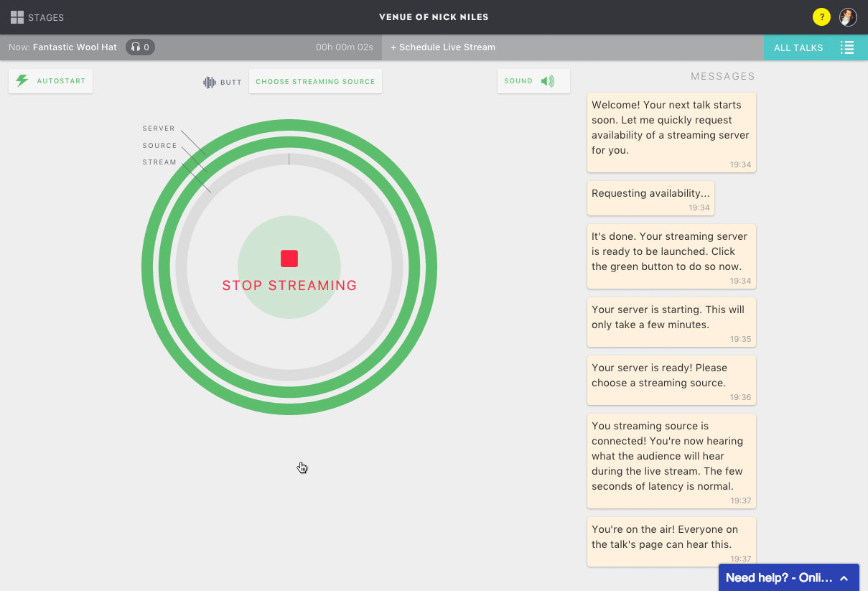Click the Messages panel heading
The width and height of the screenshot is (868, 591).
point(723,76)
